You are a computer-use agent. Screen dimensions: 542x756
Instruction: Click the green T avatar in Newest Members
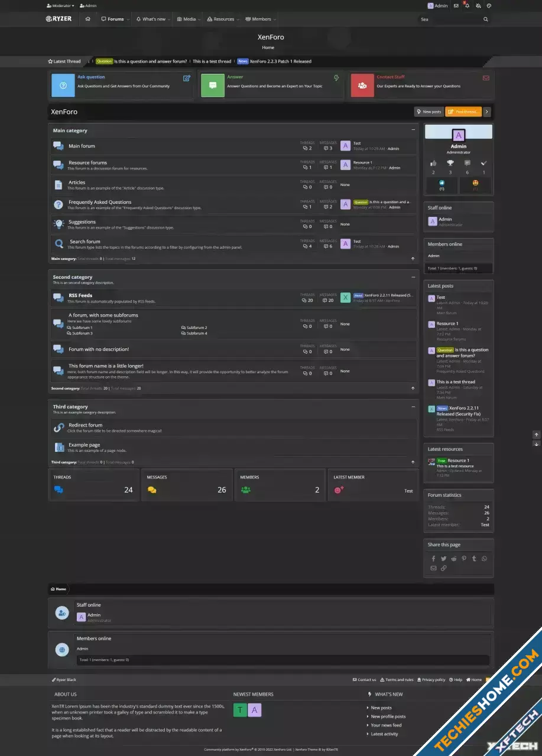click(240, 710)
